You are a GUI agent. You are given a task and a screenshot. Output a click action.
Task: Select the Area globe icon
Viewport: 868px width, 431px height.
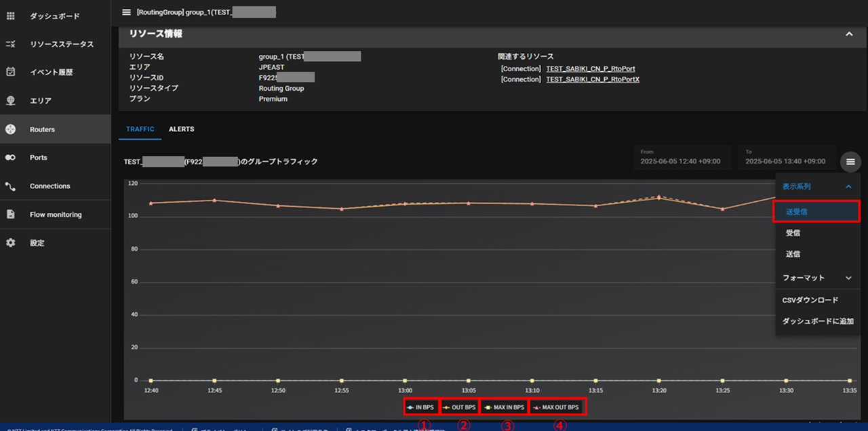(10, 100)
